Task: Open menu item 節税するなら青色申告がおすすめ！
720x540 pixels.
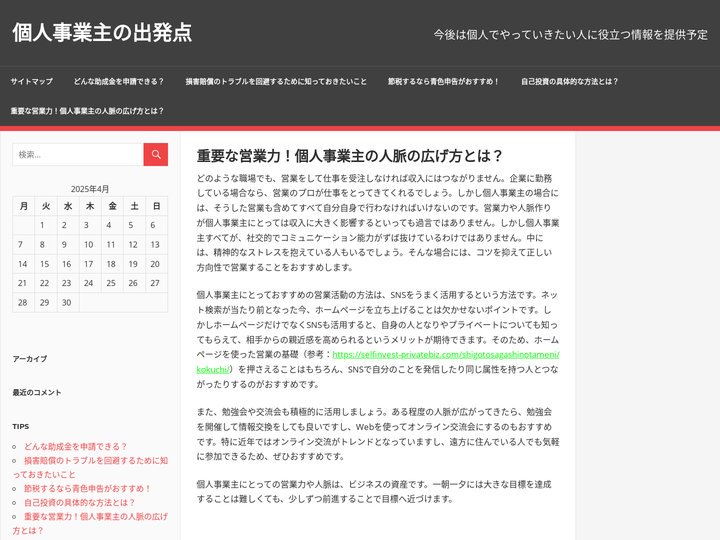Action: pos(444,81)
